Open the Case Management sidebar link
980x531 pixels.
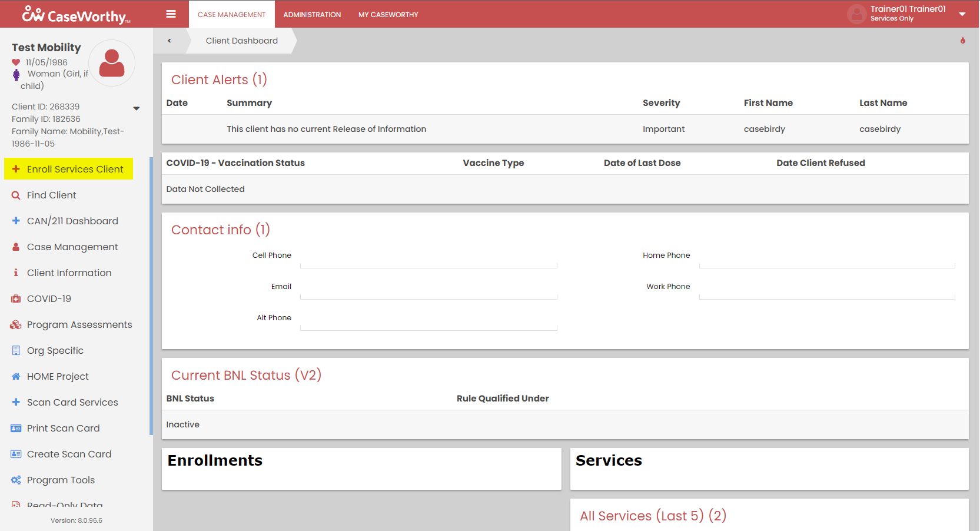72,247
